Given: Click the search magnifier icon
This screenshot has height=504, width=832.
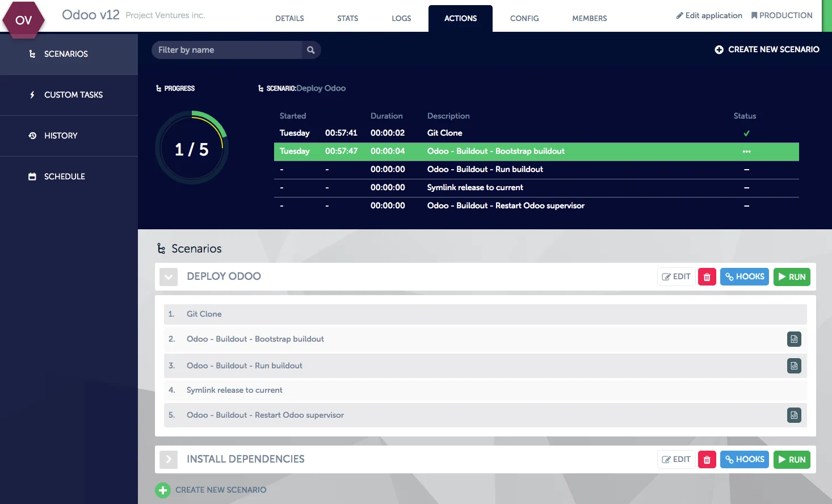Looking at the screenshot, I should (310, 50).
